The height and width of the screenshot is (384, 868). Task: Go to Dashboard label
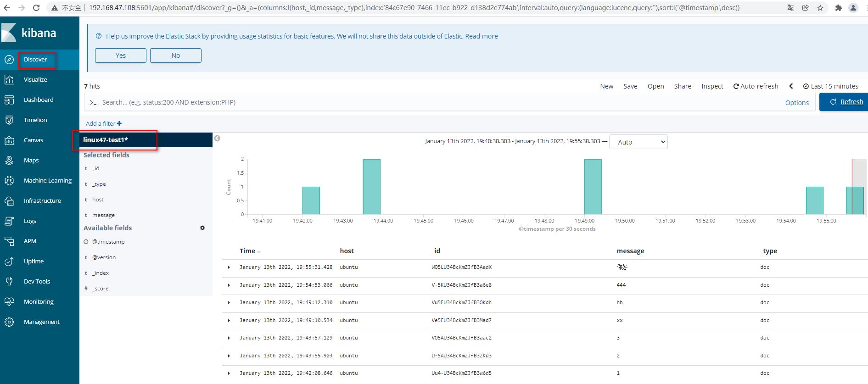click(39, 100)
